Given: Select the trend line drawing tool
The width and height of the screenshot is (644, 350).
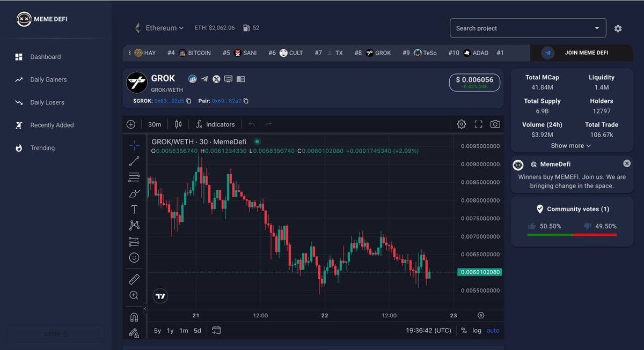Looking at the screenshot, I should click(134, 161).
